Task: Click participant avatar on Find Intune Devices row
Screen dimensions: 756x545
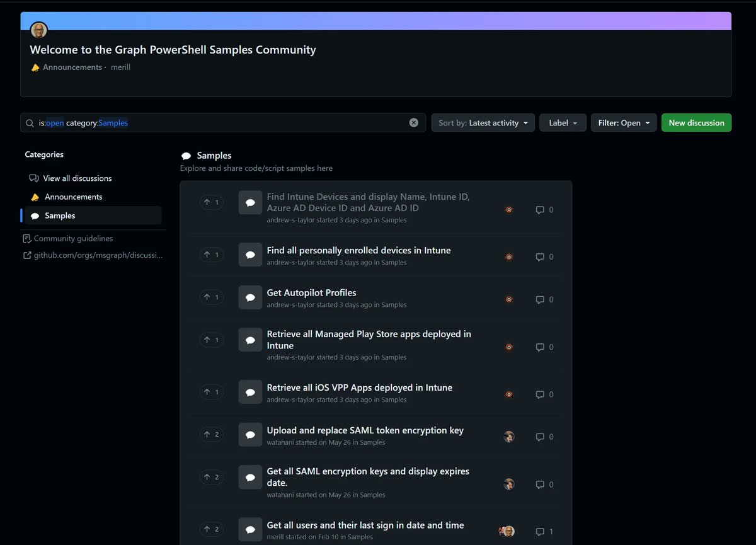Action: point(509,209)
